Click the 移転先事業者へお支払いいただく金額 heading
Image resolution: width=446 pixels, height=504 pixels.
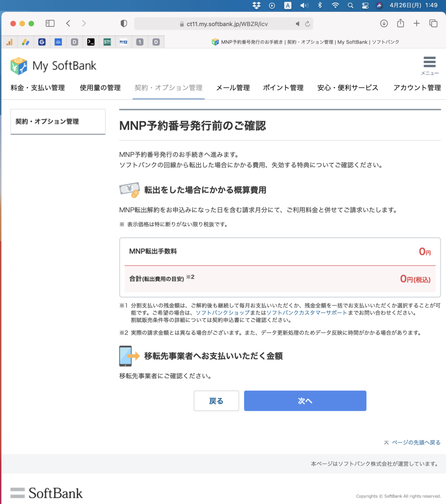tap(213, 356)
